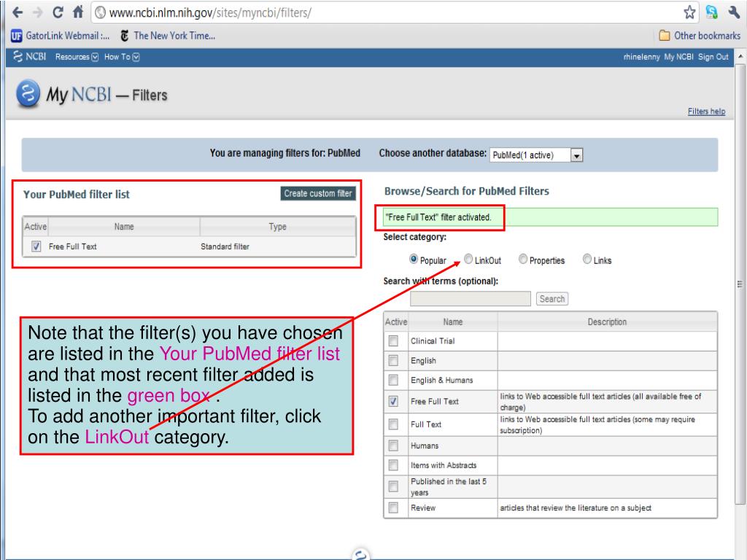
Task: Click the Type column header in your filter list
Action: pos(277,227)
